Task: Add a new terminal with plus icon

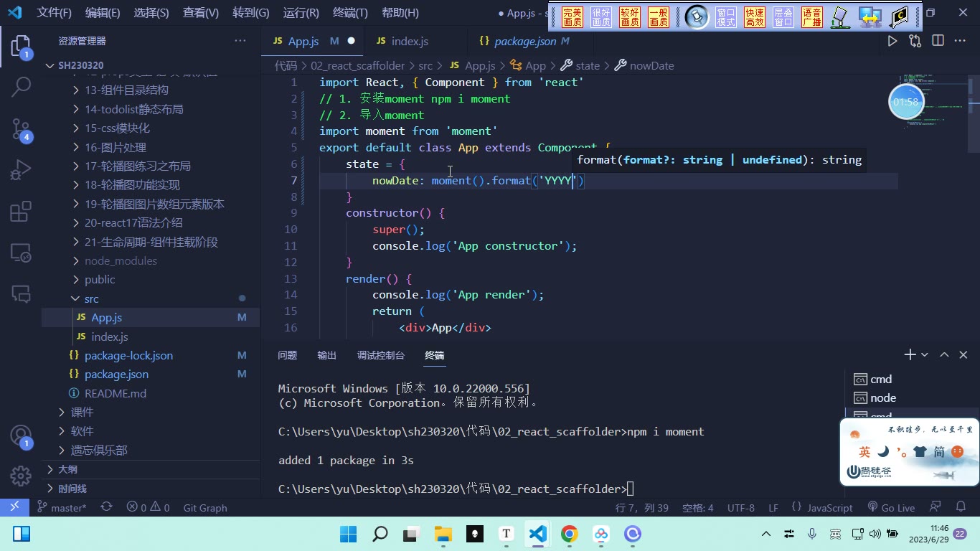Action: click(x=909, y=354)
